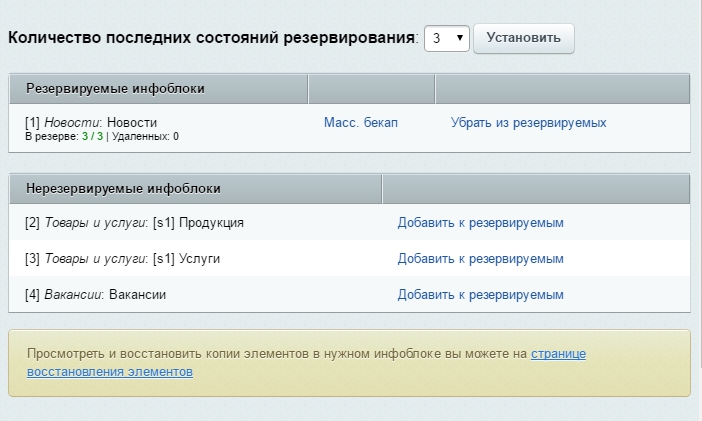Screen dimensions: 702x421
Task: Click the empty header above "Добавить к резервируемым"
Action: pos(535,188)
